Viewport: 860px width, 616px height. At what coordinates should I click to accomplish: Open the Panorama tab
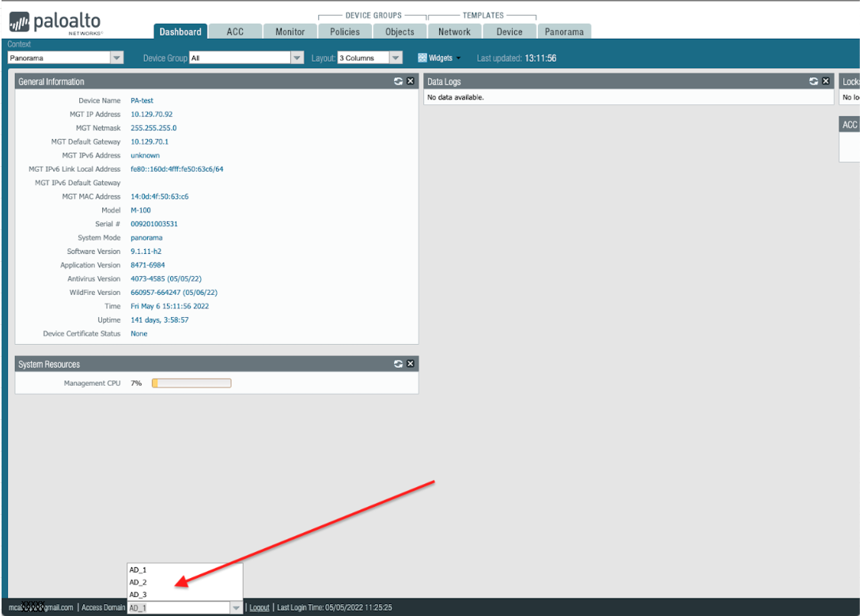click(x=564, y=32)
